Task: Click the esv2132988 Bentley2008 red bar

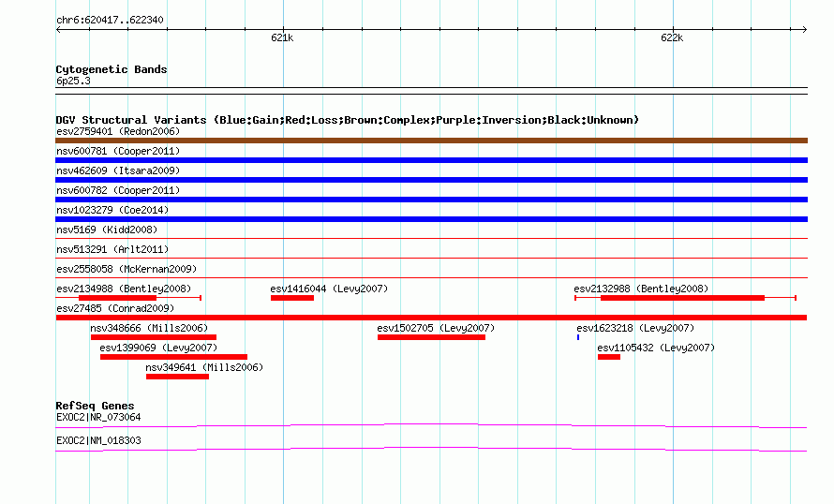Action: pyautogui.click(x=682, y=298)
